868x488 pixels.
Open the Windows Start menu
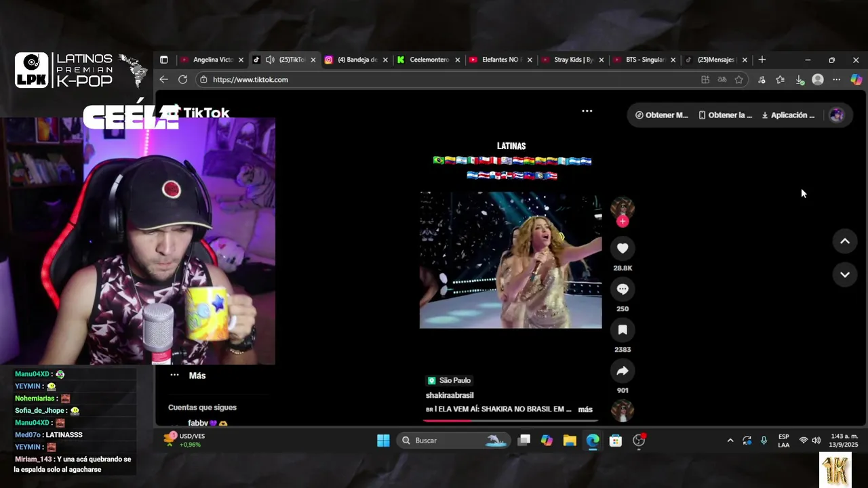coord(383,441)
